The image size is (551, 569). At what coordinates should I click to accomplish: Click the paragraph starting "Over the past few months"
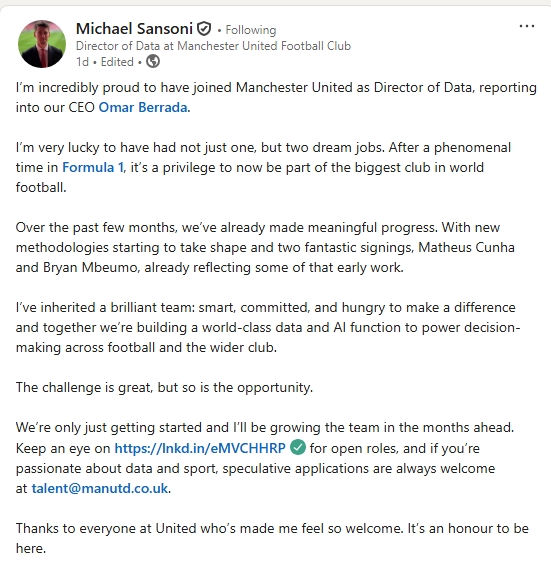pos(265,247)
